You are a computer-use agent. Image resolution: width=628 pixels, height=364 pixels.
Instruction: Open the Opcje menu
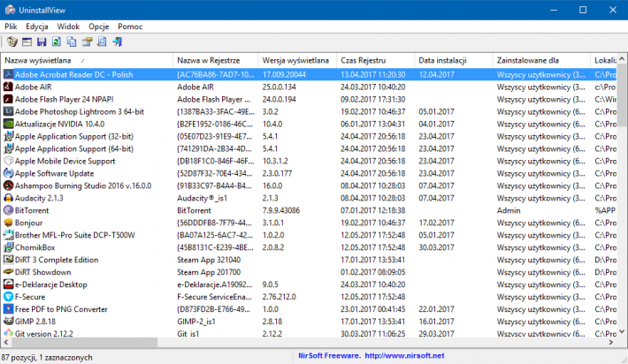98,27
